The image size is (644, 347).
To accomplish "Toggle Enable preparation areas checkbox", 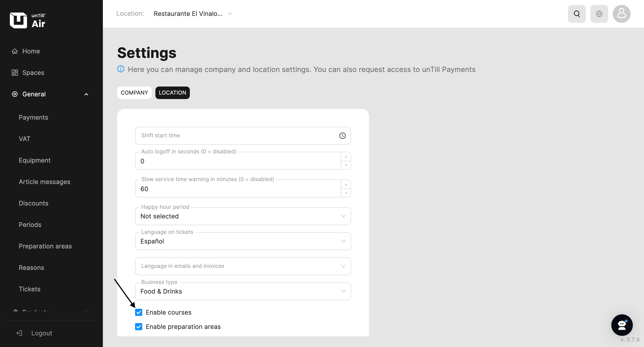I will pos(138,326).
